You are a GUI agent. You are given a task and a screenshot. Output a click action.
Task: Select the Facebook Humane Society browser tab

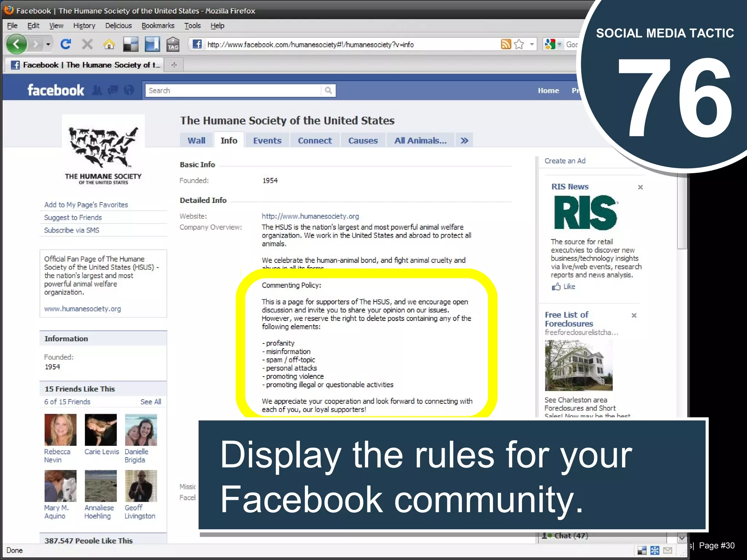pyautogui.click(x=84, y=65)
